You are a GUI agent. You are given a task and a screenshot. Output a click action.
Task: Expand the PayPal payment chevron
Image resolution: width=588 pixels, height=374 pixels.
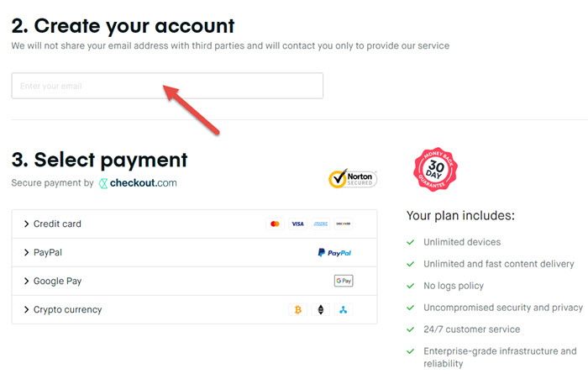[26, 252]
